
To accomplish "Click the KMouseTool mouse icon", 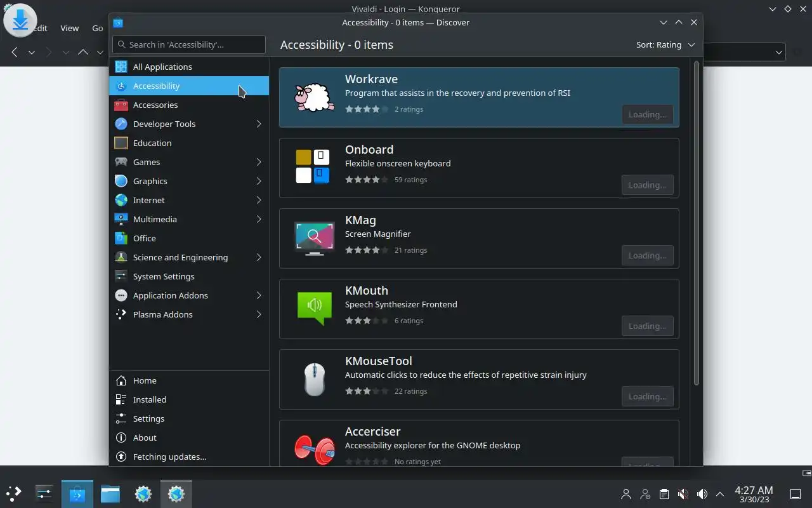I will pos(314,379).
